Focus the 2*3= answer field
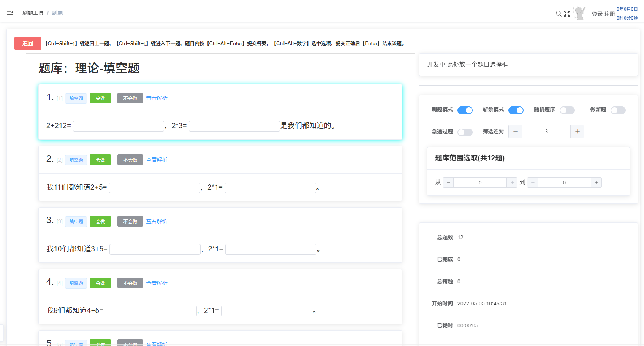Viewport: 644px width, 346px height. coord(234,126)
